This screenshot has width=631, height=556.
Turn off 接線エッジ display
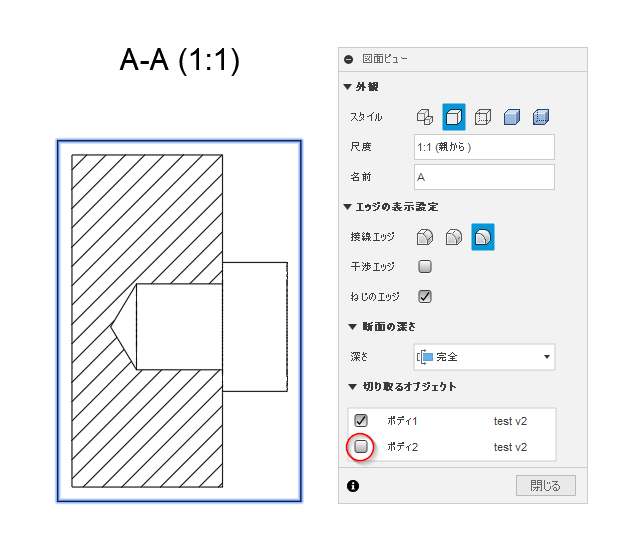pyautogui.click(x=483, y=238)
